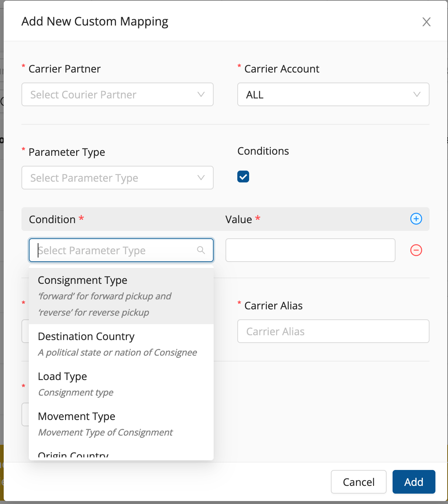The height and width of the screenshot is (504, 448).
Task: Focus the Carrier Alias text field
Action: [x=333, y=331]
